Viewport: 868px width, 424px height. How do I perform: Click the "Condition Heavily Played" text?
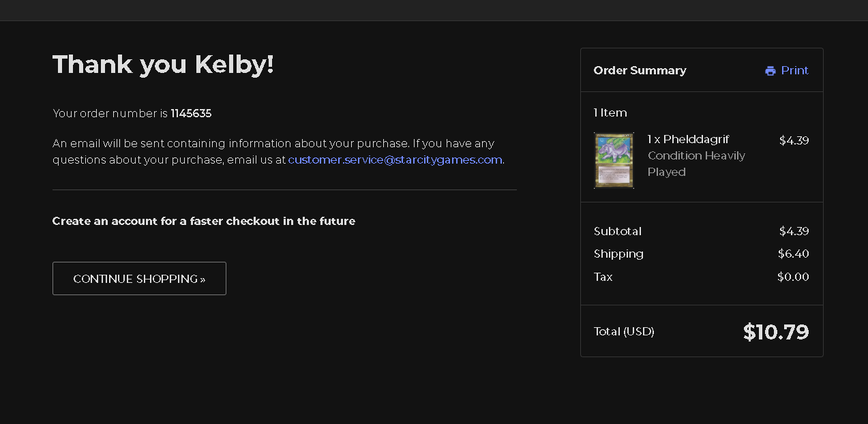(x=695, y=164)
